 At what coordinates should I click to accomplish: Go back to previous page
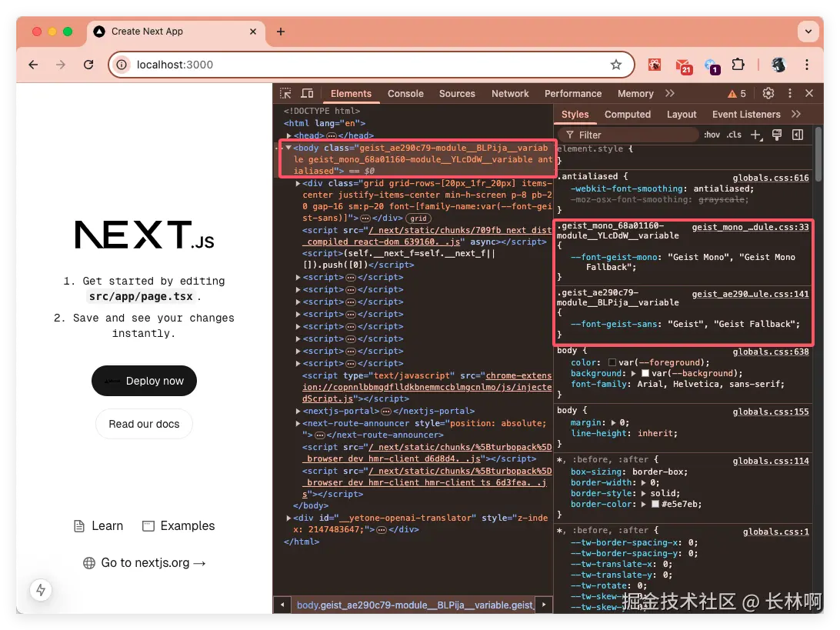pyautogui.click(x=33, y=65)
